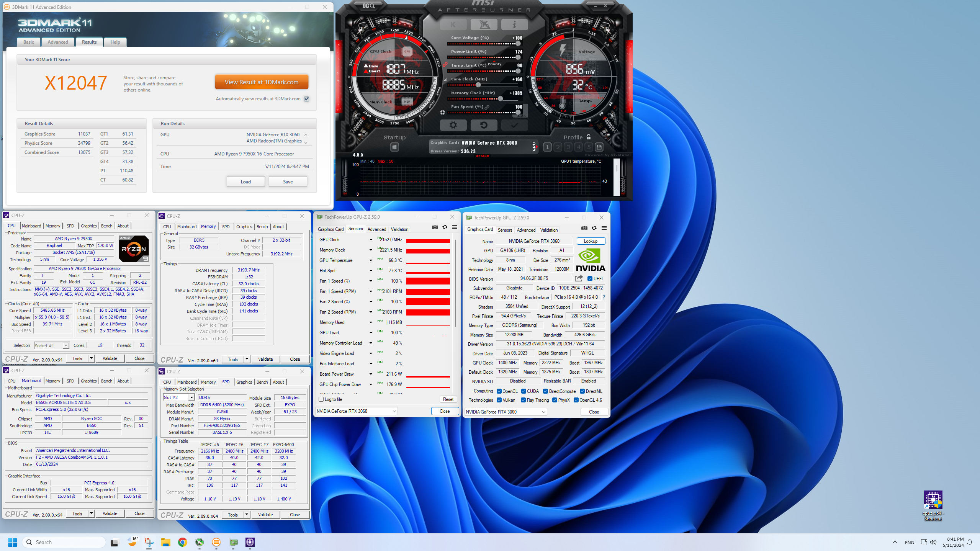Open Memory Clock sensor dropdown in GPU-Z
This screenshot has width=980, height=551.
pos(371,250)
